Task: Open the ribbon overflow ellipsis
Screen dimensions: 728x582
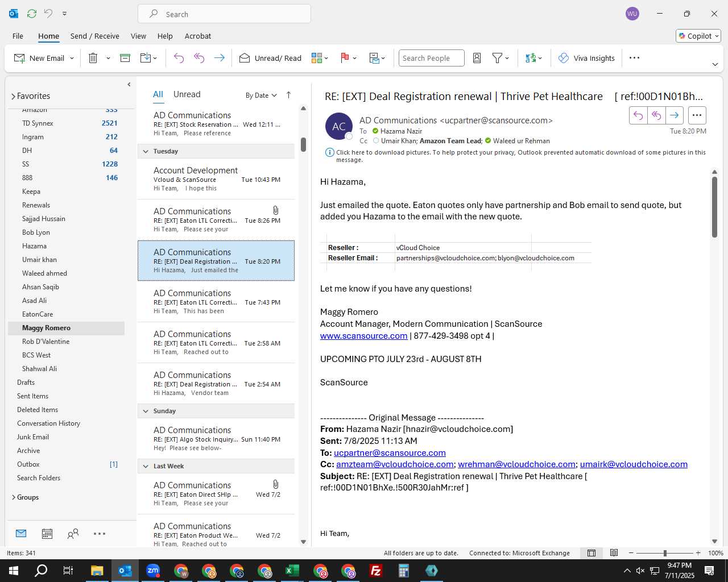Action: tap(635, 58)
